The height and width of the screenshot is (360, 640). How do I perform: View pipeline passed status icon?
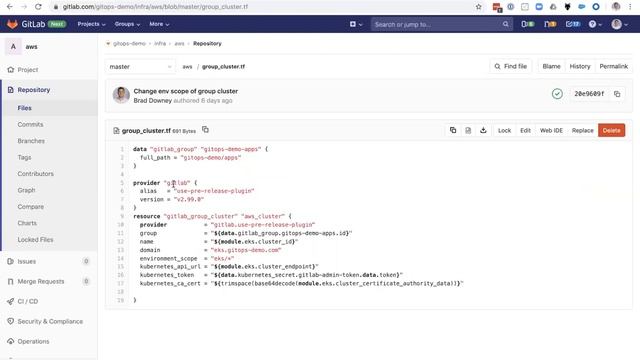pos(557,94)
